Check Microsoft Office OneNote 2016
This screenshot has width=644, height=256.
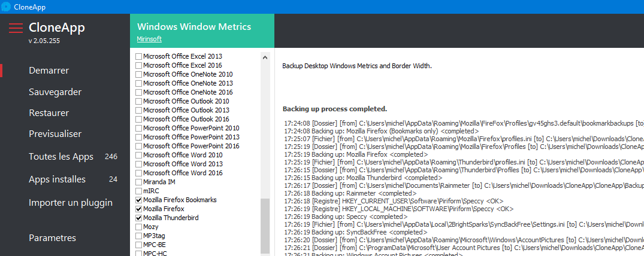[139, 92]
